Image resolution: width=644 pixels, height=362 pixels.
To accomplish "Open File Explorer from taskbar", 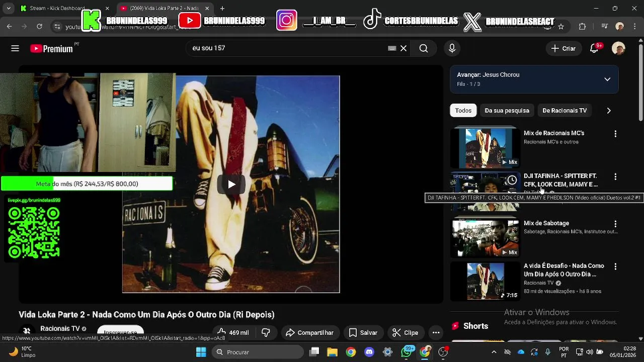I will pyautogui.click(x=332, y=352).
